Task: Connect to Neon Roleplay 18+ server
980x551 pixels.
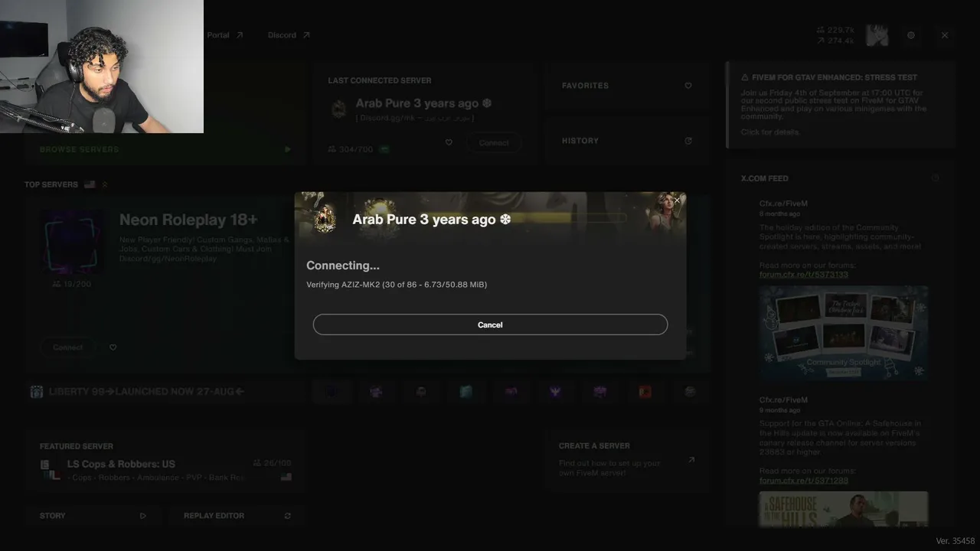Action: (x=68, y=347)
